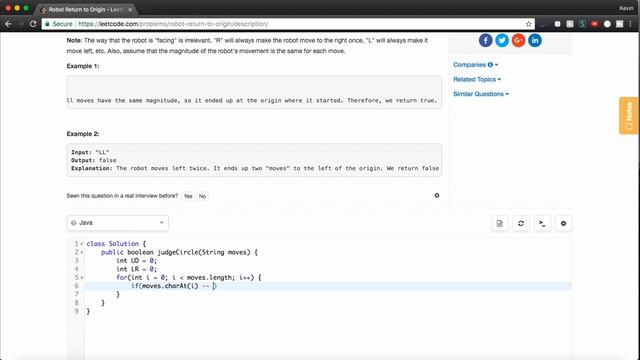Share problem on Twitter icon
The width and height of the screenshot is (640, 360).
502,40
